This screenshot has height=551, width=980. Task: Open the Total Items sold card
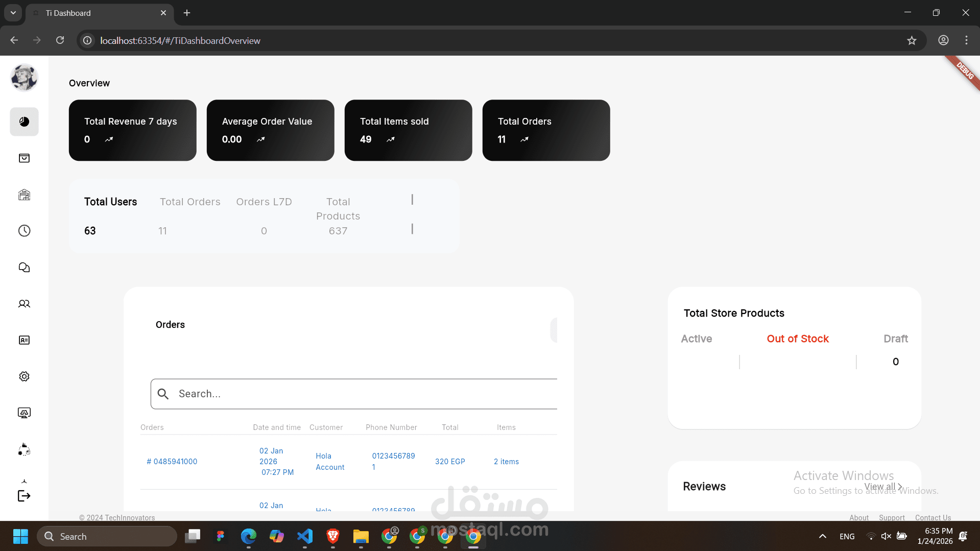[409, 130]
